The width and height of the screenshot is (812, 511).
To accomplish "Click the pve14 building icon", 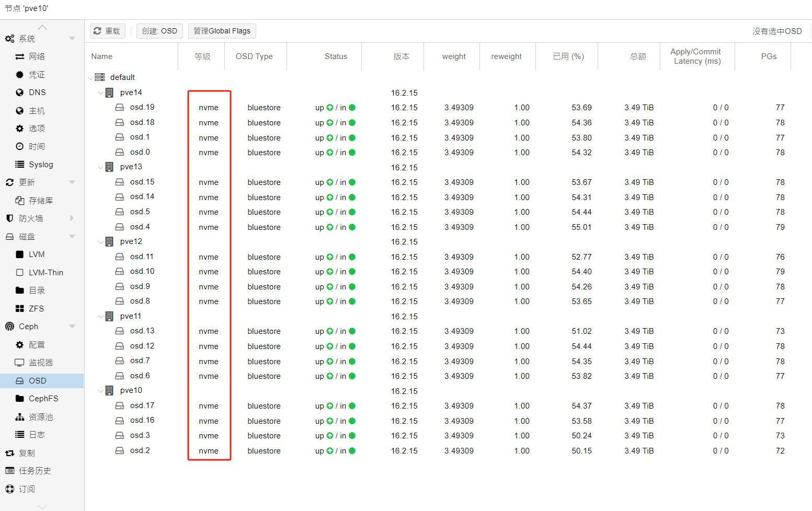I will tap(109, 92).
